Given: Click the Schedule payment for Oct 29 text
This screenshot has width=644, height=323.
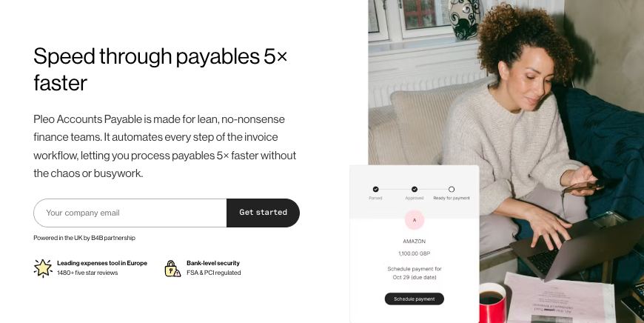Looking at the screenshot, I should coord(415,273).
